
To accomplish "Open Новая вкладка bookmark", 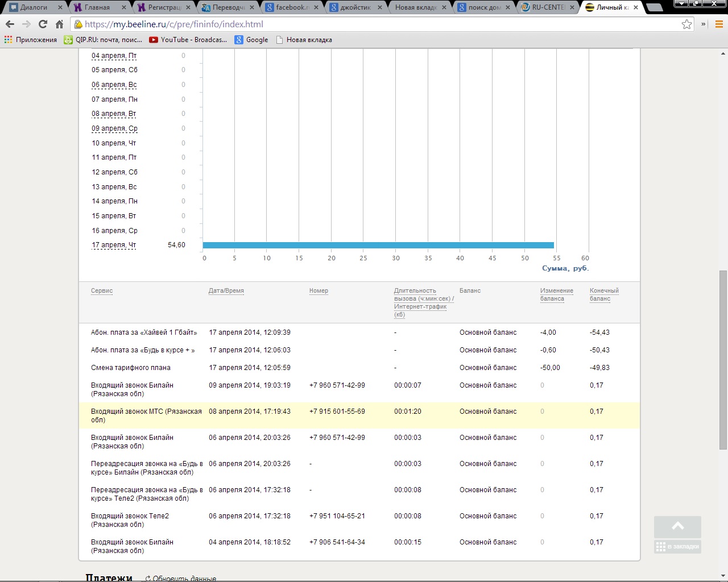I will click(304, 40).
